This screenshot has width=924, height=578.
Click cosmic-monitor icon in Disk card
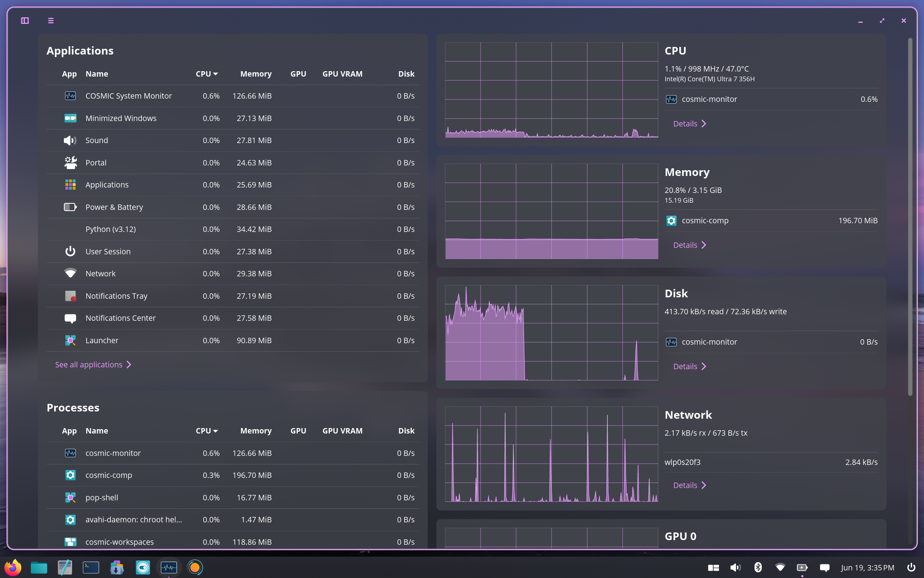coord(671,342)
